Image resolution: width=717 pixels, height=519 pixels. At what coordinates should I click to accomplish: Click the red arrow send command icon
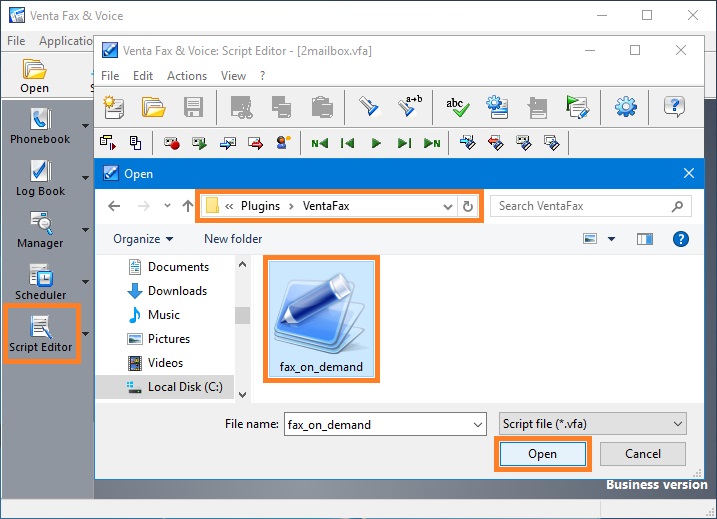(255, 143)
